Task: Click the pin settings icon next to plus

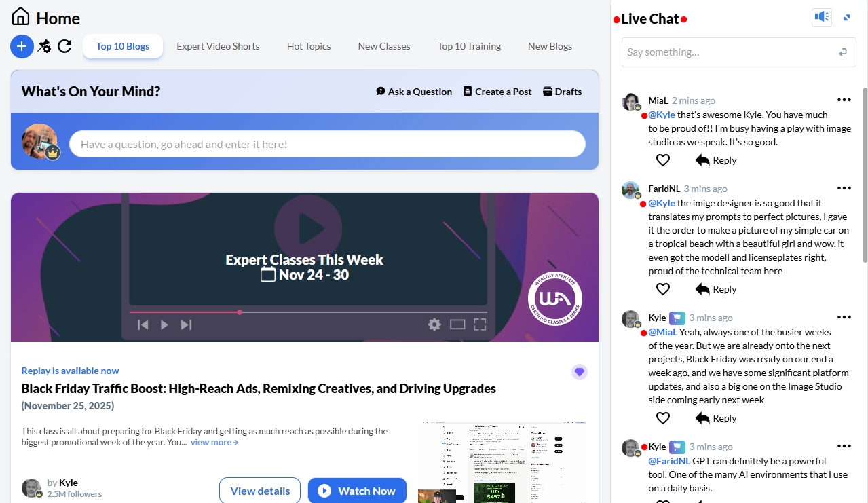Action: click(x=43, y=46)
